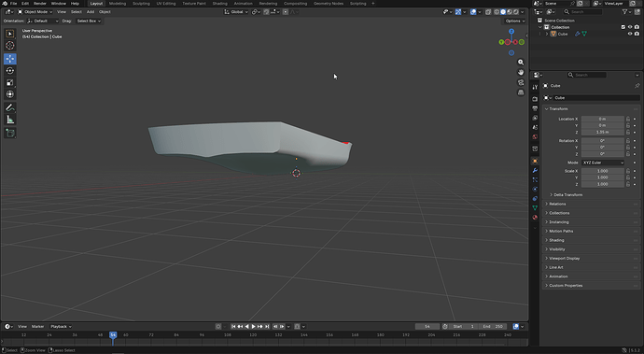Toggle auto keying record button

point(218,327)
